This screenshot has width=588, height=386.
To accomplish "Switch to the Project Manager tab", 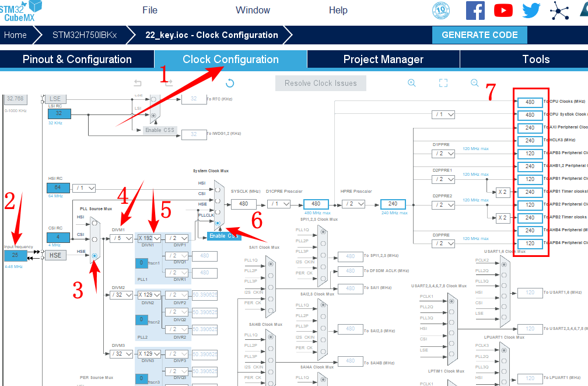I will coord(383,59).
